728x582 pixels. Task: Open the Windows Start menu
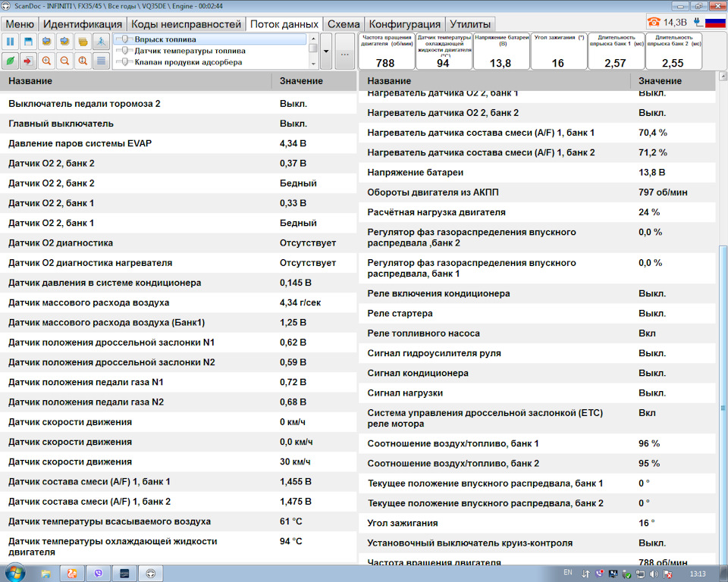coord(15,573)
